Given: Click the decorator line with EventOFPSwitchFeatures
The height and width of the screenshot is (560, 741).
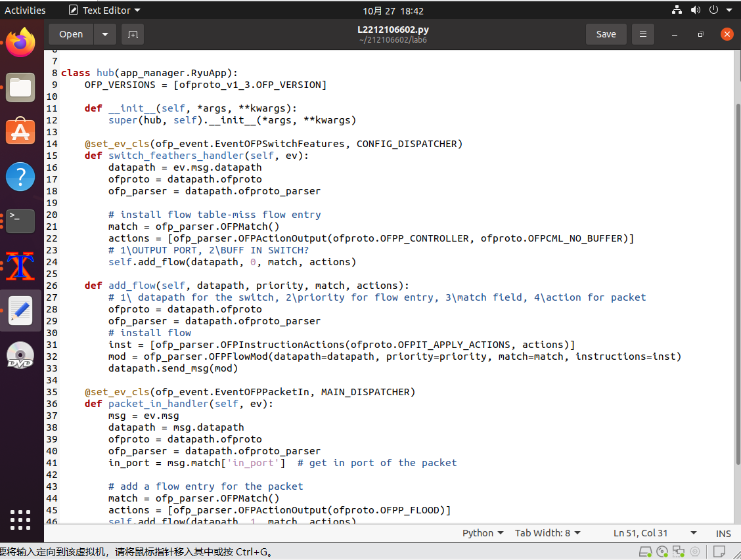Looking at the screenshot, I should coord(274,144).
